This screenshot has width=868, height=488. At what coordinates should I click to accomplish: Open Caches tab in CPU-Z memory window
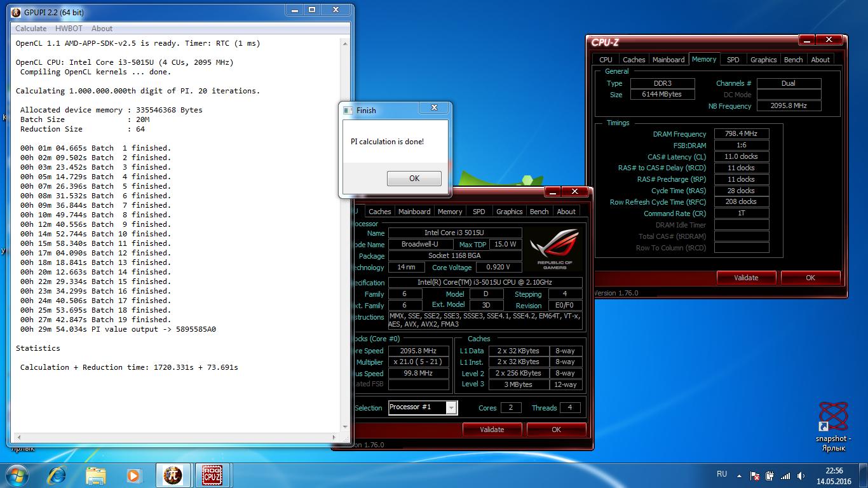point(634,60)
